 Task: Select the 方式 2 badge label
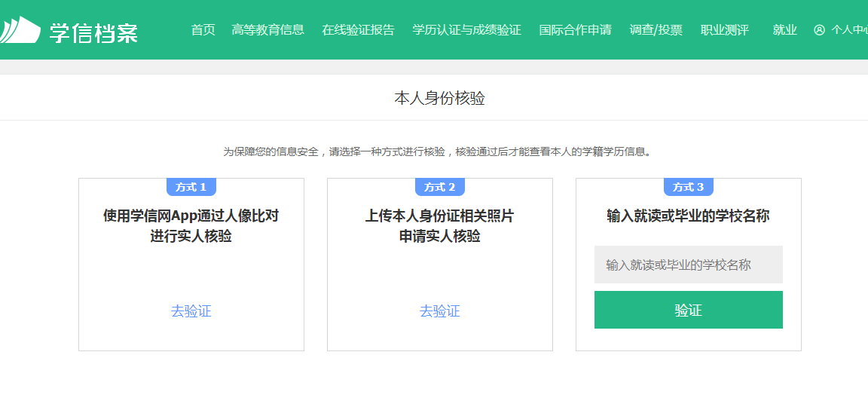point(440,187)
